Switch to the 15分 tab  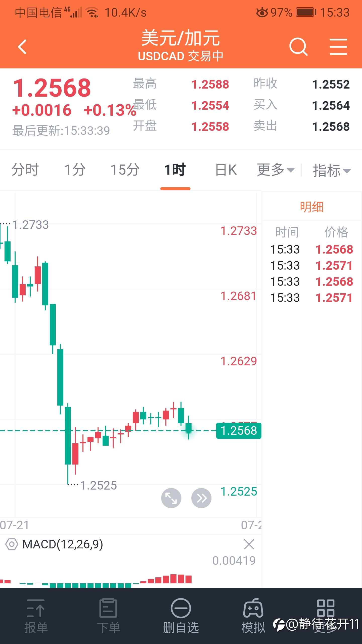(125, 170)
